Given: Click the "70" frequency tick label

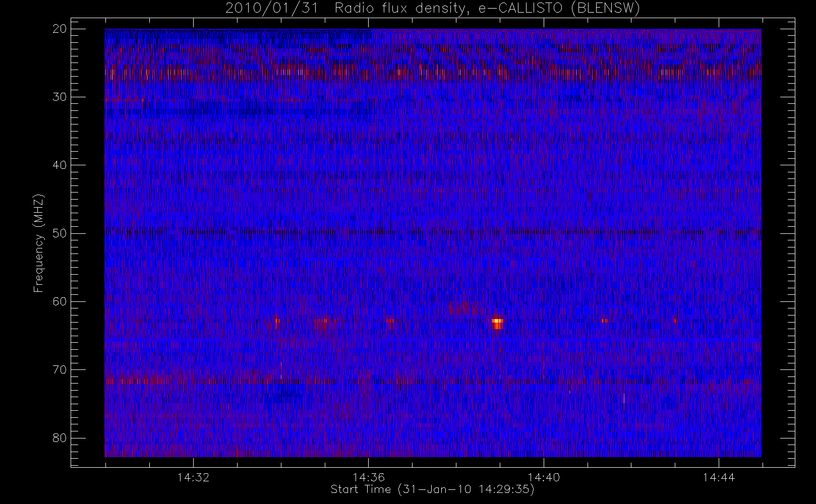Looking at the screenshot, I should tap(60, 369).
